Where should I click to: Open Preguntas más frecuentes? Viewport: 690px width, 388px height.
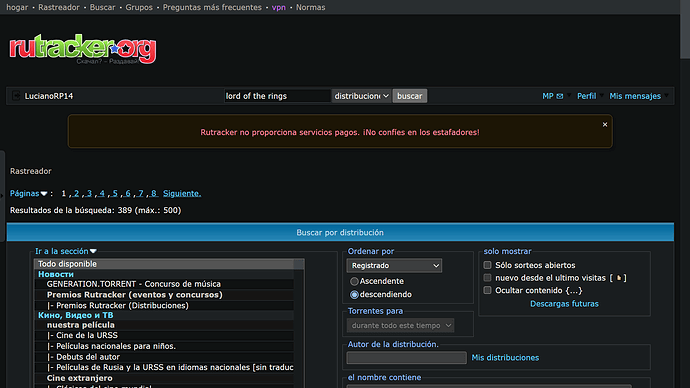(212, 7)
